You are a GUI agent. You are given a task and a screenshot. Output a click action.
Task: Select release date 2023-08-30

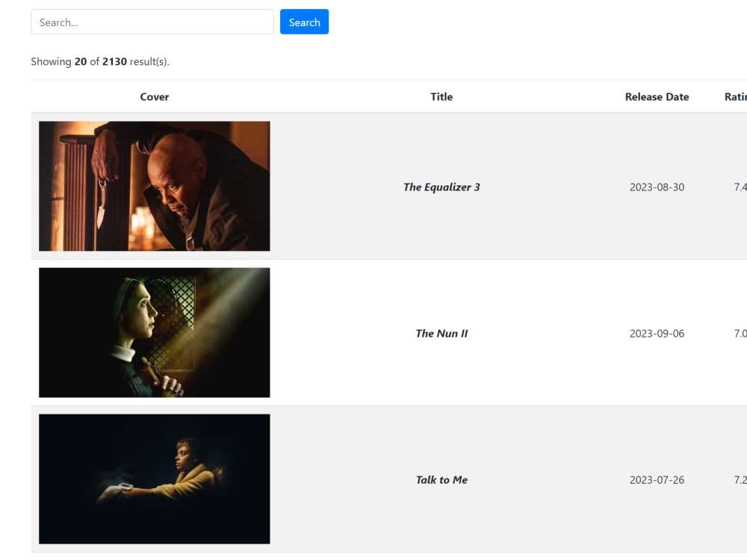coord(657,187)
